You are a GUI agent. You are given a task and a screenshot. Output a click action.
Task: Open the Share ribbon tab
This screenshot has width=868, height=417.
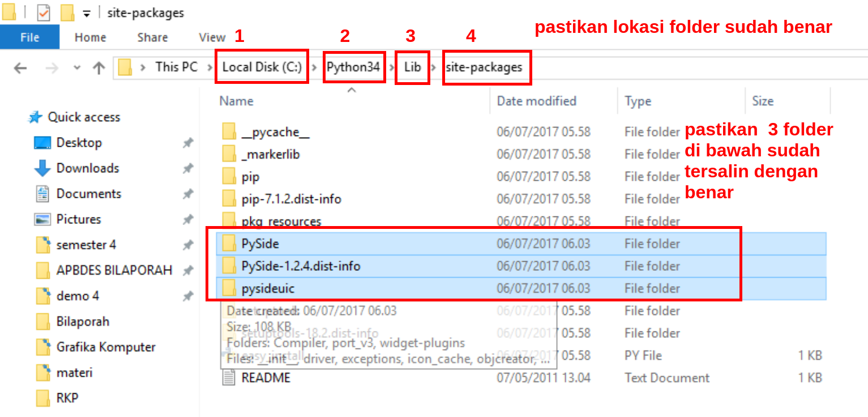[x=153, y=37]
